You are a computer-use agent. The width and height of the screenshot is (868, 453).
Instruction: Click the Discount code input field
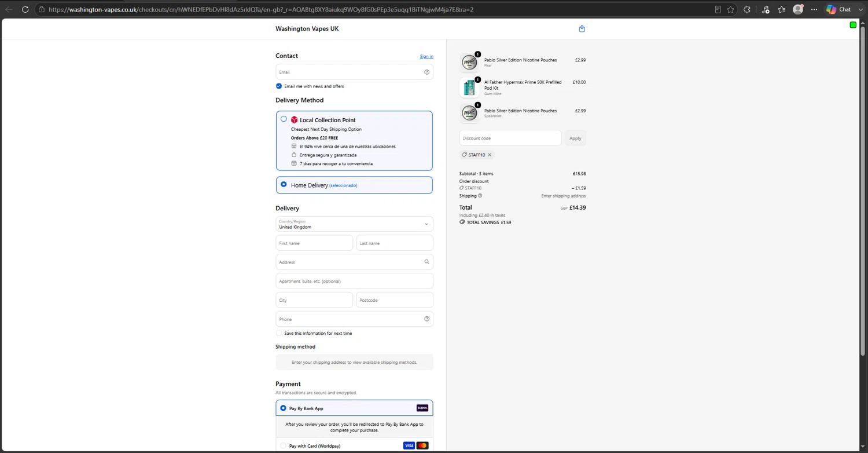point(510,138)
